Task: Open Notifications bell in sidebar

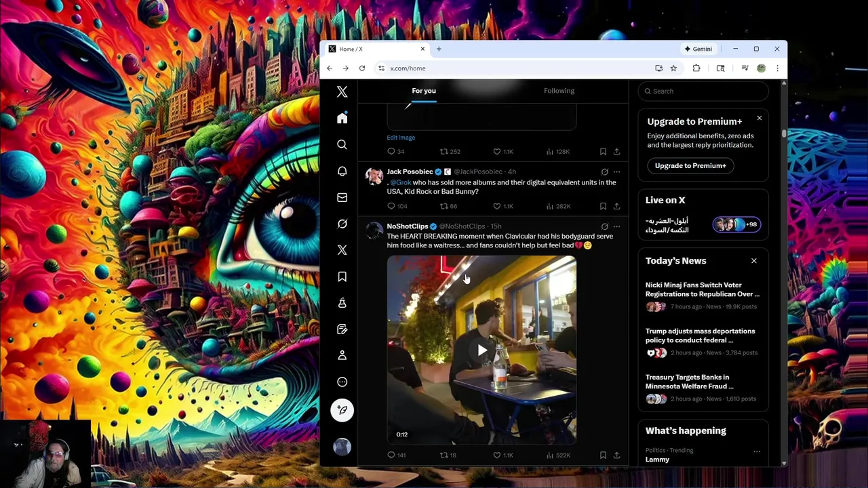Action: [342, 171]
